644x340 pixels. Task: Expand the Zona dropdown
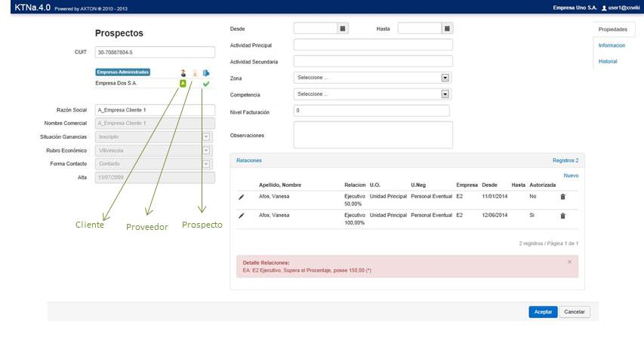coord(445,78)
